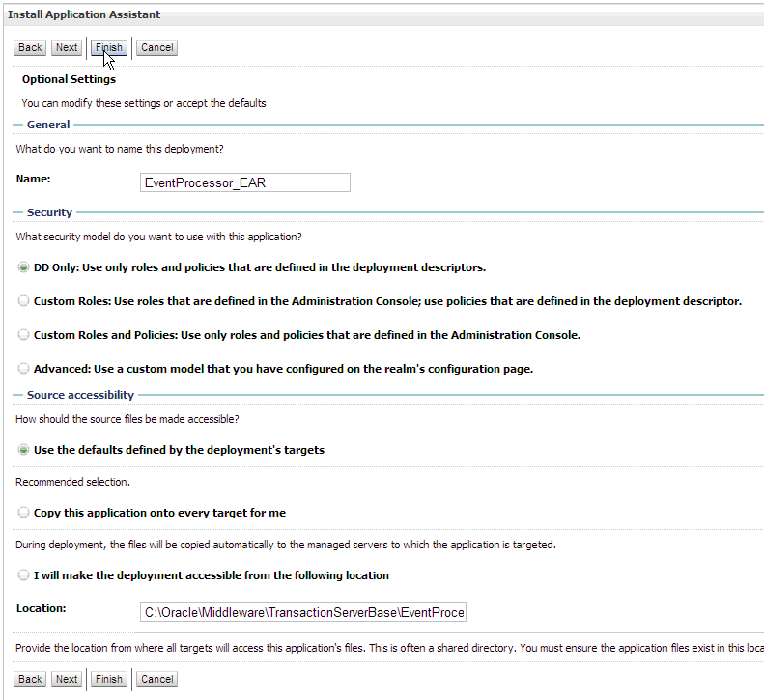Click the Optional Settings heading text
The width and height of the screenshot is (764, 700).
(69, 79)
